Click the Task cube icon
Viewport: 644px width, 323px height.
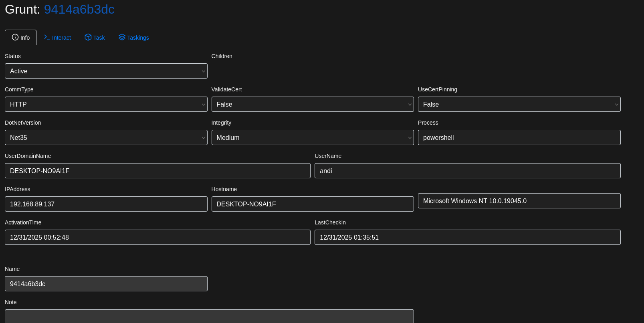pos(88,37)
